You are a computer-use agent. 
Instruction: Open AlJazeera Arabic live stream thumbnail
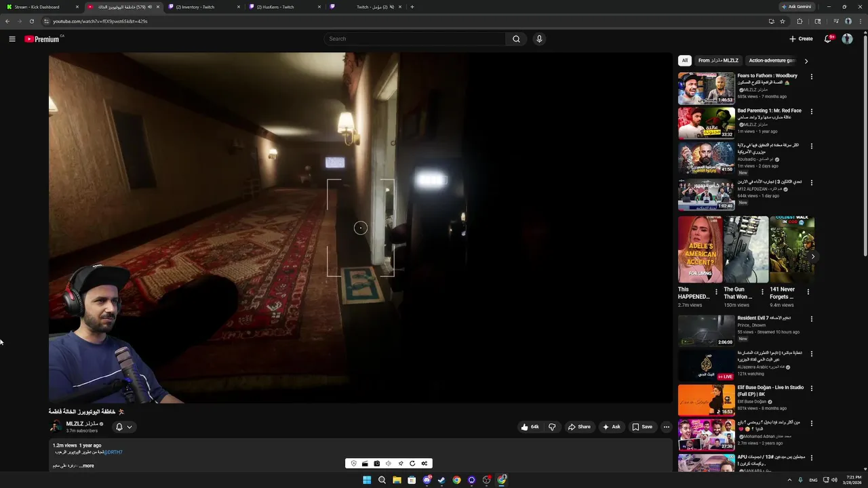click(x=706, y=365)
